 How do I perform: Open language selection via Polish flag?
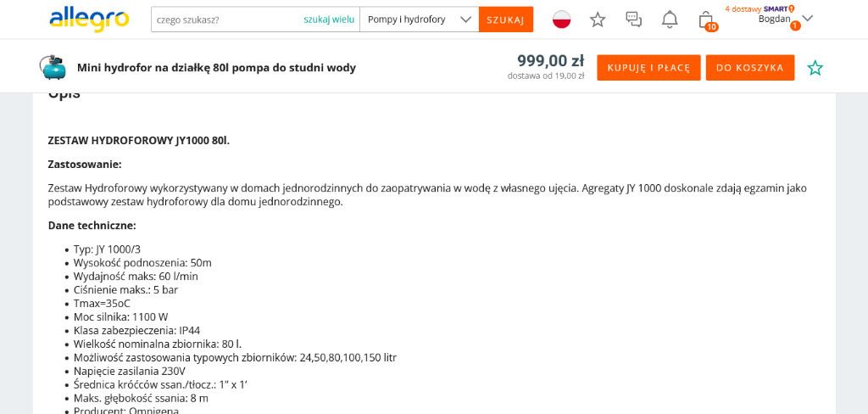tap(561, 20)
